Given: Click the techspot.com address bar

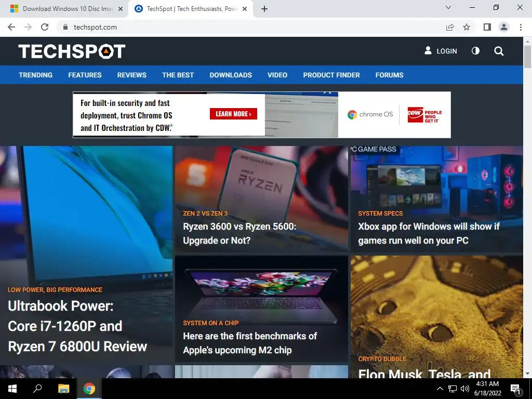Looking at the screenshot, I should click(x=251, y=27).
